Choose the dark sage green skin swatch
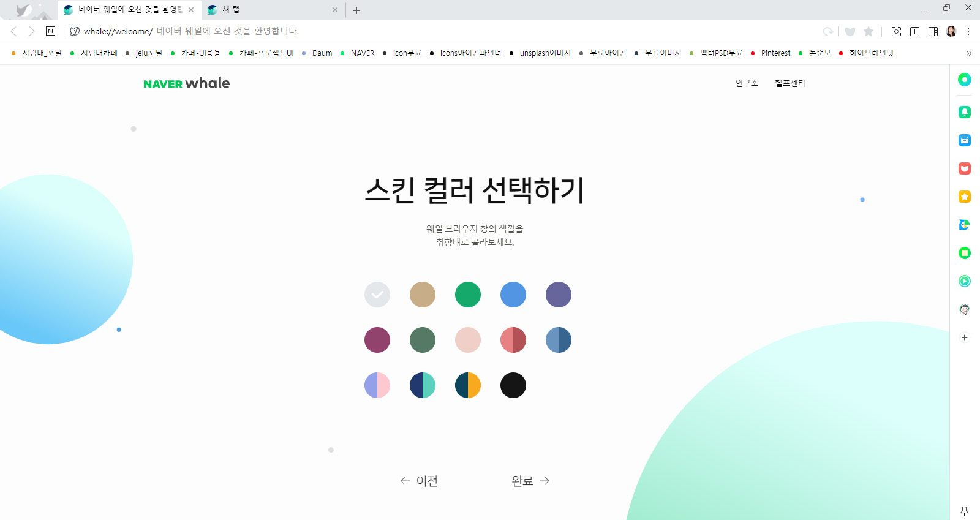This screenshot has width=980, height=520. (423, 340)
